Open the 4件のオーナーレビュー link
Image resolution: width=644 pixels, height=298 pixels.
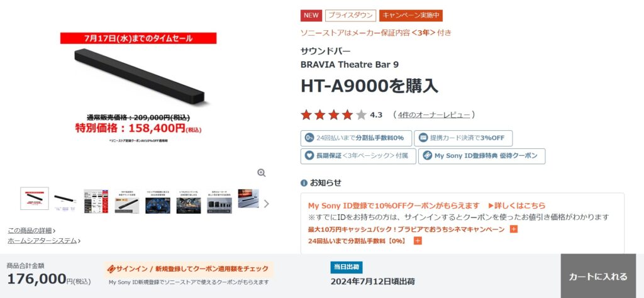pyautogui.click(x=434, y=115)
